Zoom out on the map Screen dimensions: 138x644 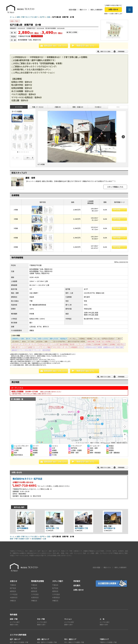click(x=125, y=439)
